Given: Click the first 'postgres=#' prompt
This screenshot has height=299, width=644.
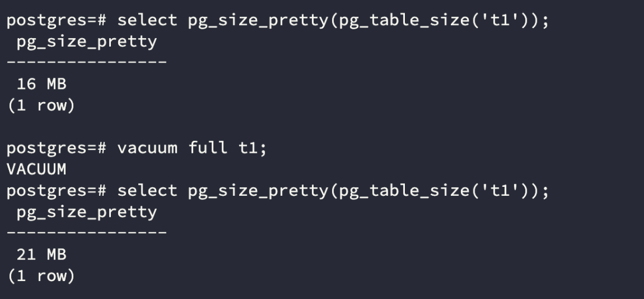Looking at the screenshot, I should tap(57, 20).
